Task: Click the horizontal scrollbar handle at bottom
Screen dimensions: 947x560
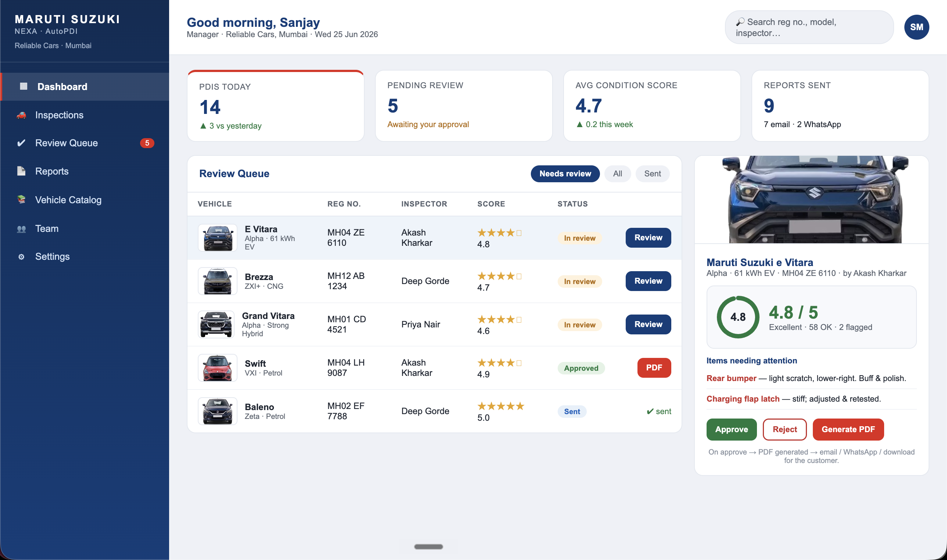Action: 428,547
